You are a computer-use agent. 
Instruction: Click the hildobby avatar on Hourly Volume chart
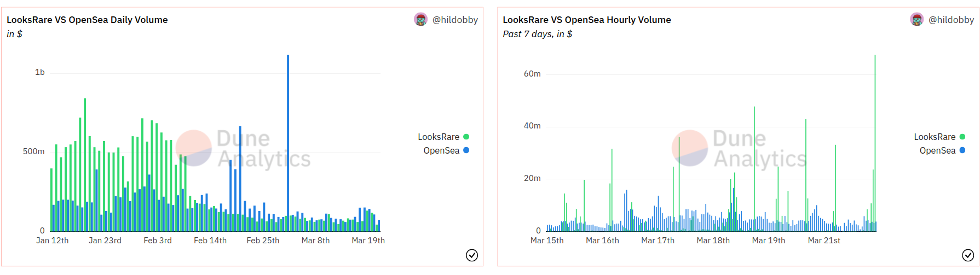[916, 20]
